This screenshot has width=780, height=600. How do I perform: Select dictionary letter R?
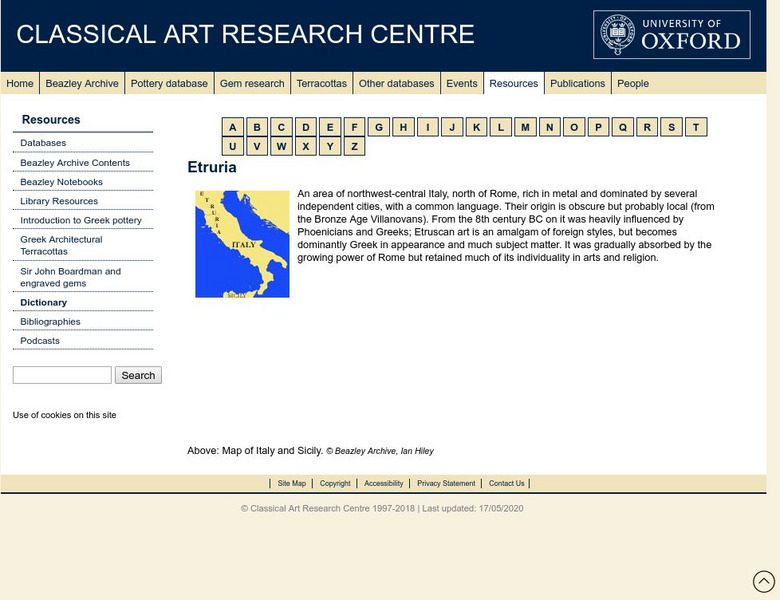(x=647, y=127)
